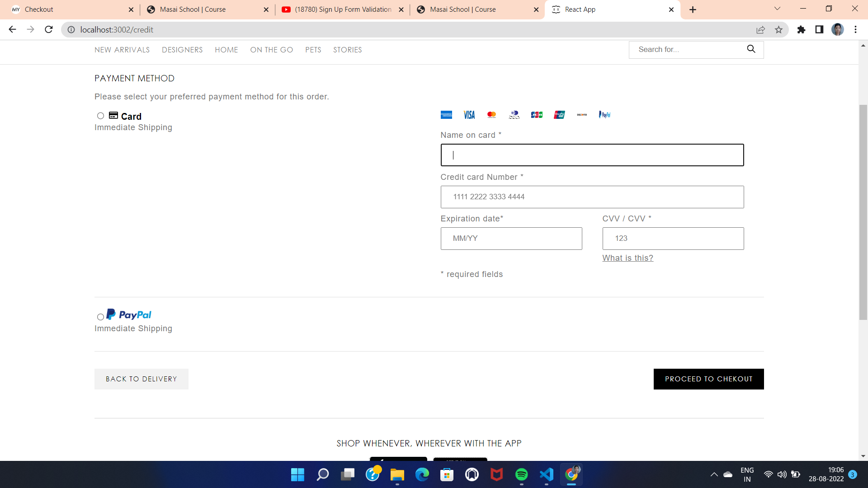The height and width of the screenshot is (488, 868).
Task: Click the What is this? link
Action: click(627, 258)
